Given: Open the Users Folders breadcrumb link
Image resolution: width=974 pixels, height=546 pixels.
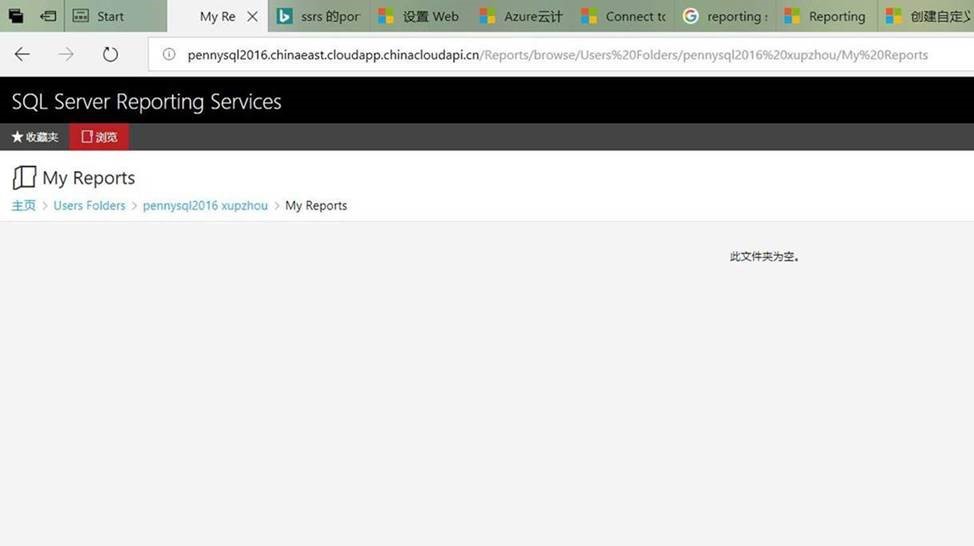Looking at the screenshot, I should pos(89,206).
